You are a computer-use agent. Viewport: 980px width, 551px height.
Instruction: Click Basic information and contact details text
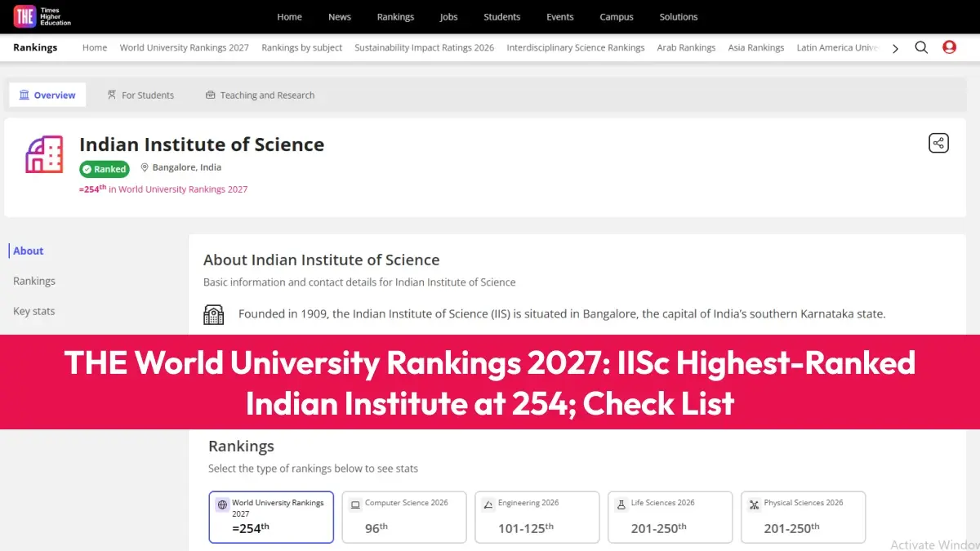pos(359,282)
